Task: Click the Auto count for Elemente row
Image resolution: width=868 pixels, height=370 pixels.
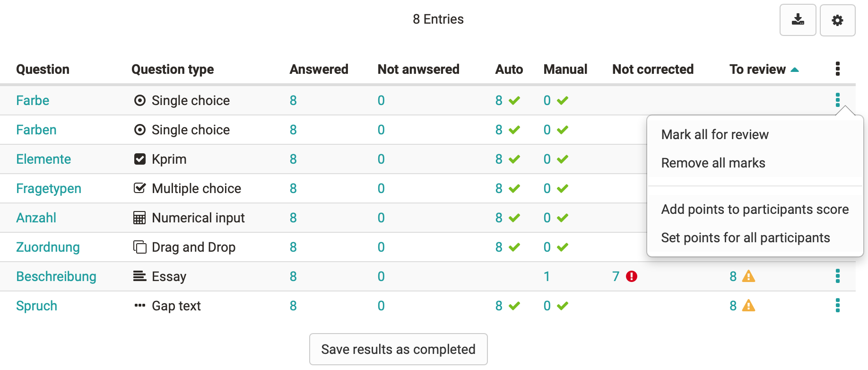Action: [499, 159]
